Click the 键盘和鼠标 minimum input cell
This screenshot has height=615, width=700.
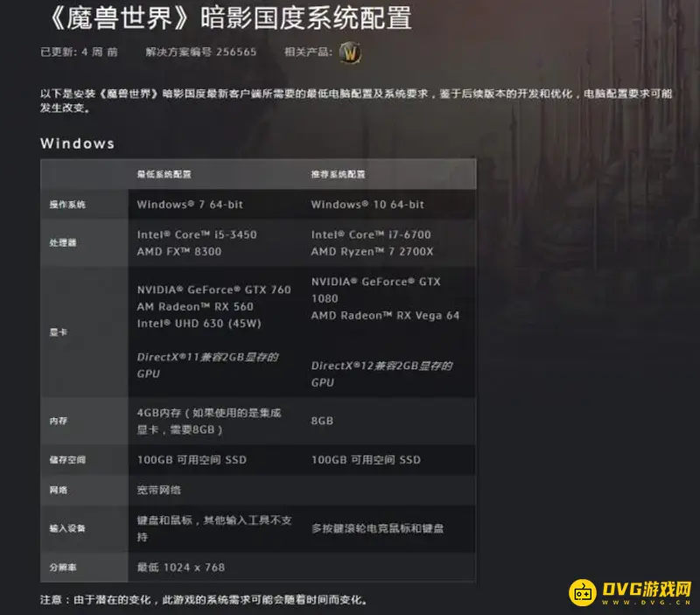214,529
